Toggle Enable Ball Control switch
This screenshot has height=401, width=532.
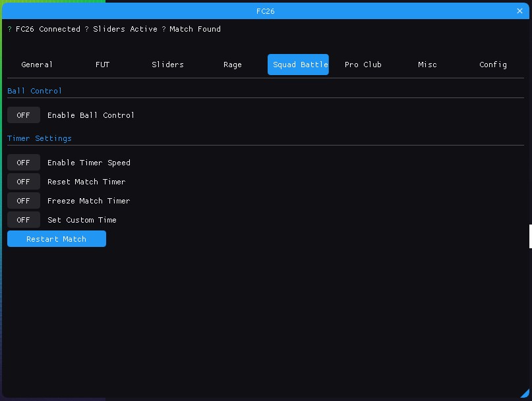tap(24, 115)
